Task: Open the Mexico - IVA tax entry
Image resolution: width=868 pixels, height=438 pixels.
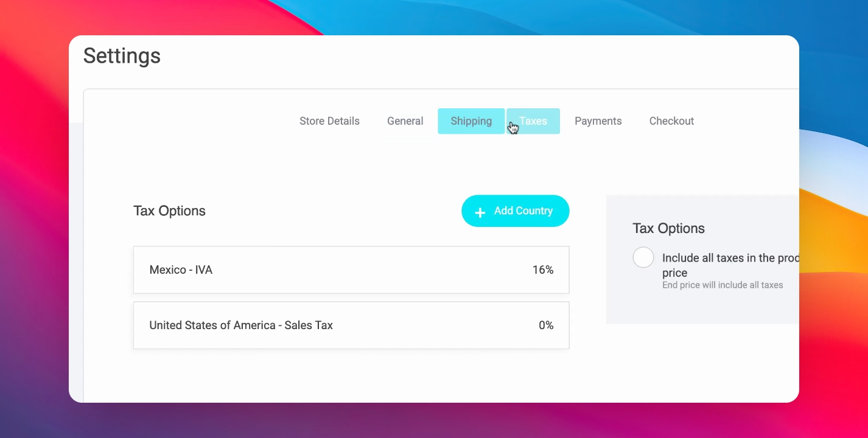Action: (351, 270)
